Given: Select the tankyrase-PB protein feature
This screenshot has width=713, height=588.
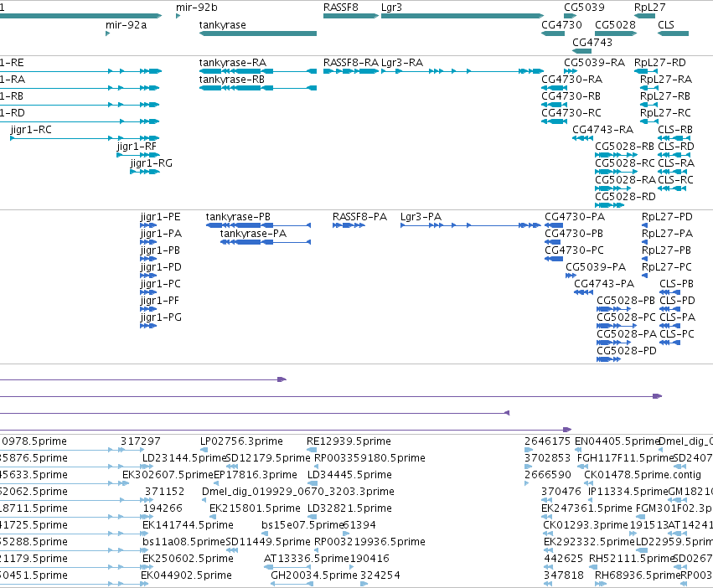Looking at the screenshot, I should [x=258, y=225].
